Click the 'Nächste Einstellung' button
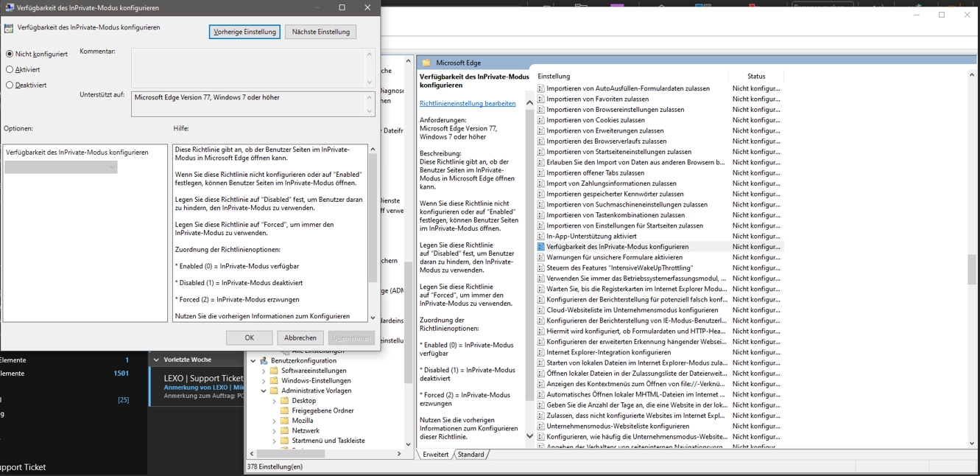This screenshot has height=476, width=980. point(321,32)
